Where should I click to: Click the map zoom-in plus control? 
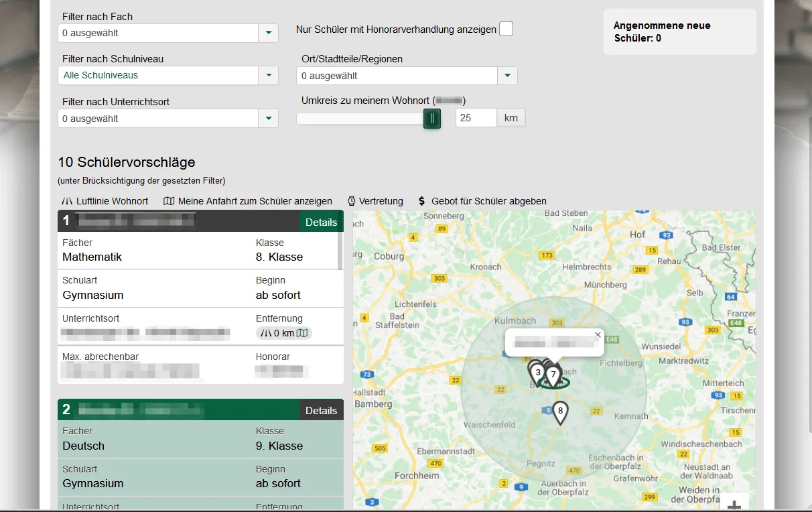[734, 504]
